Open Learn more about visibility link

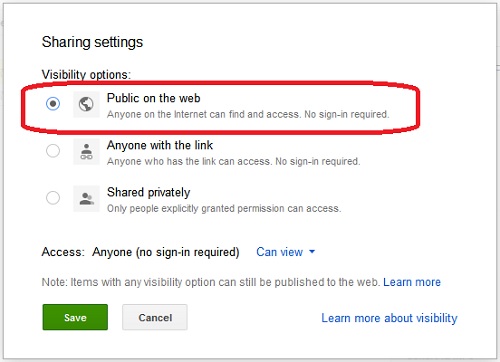click(389, 318)
